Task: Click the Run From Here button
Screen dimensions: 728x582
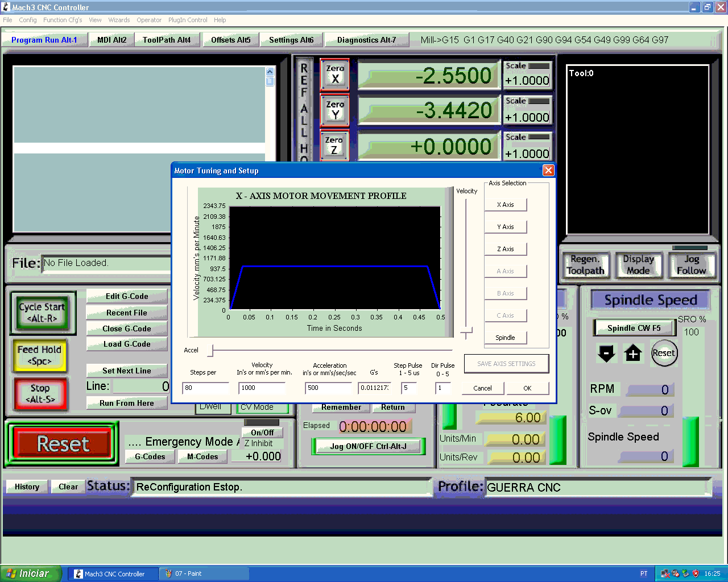Action: 127,403
